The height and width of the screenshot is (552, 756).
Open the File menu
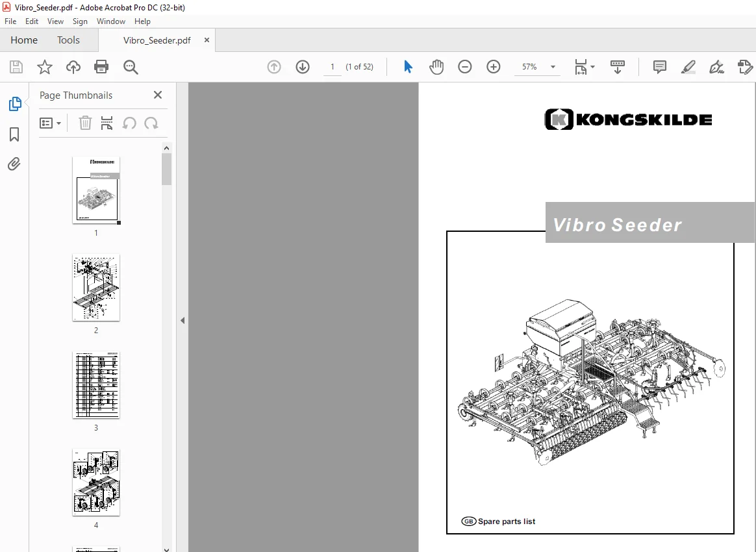(10, 21)
